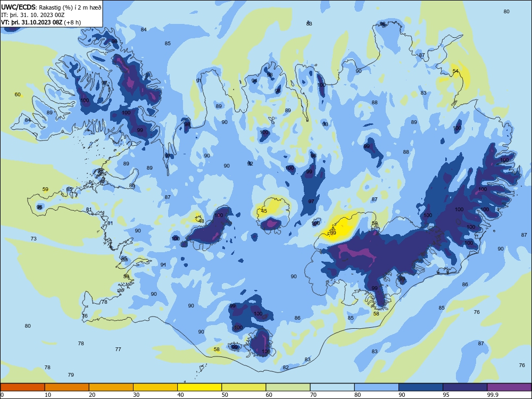Click the orange 10–20 legend swatch
This screenshot has width=532, height=399.
(67, 387)
